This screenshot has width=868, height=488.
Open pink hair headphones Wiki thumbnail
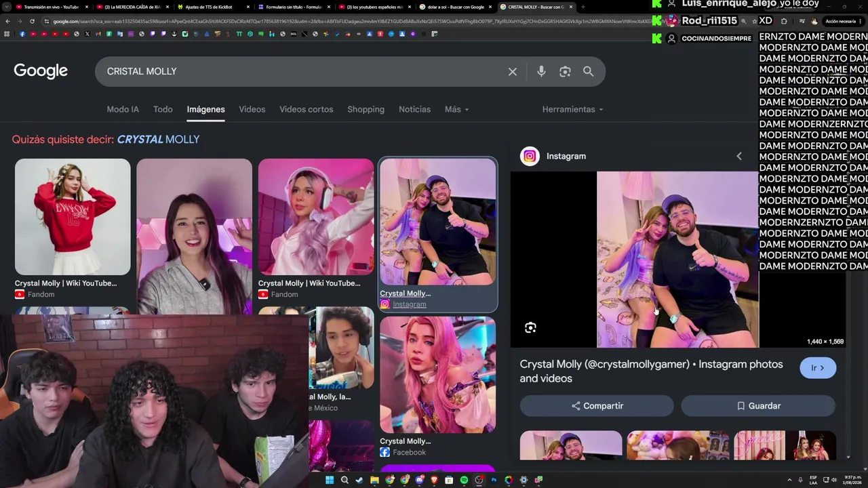coord(316,217)
